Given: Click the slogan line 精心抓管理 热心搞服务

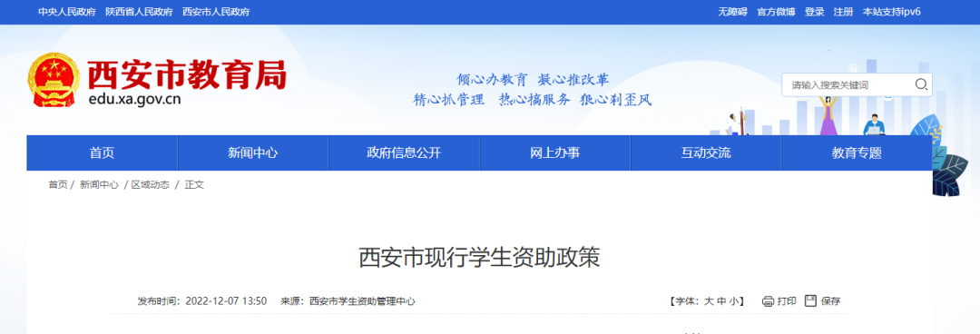Looking at the screenshot, I should tap(492, 100).
